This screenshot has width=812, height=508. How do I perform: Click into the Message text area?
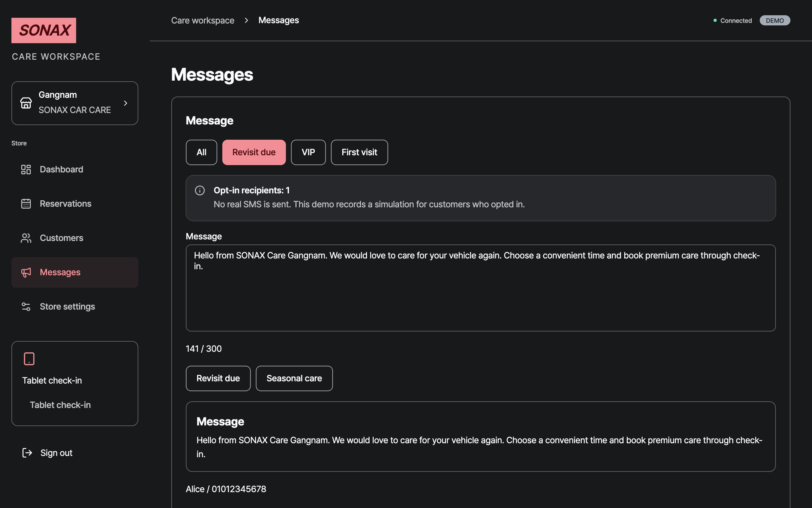[x=481, y=288]
